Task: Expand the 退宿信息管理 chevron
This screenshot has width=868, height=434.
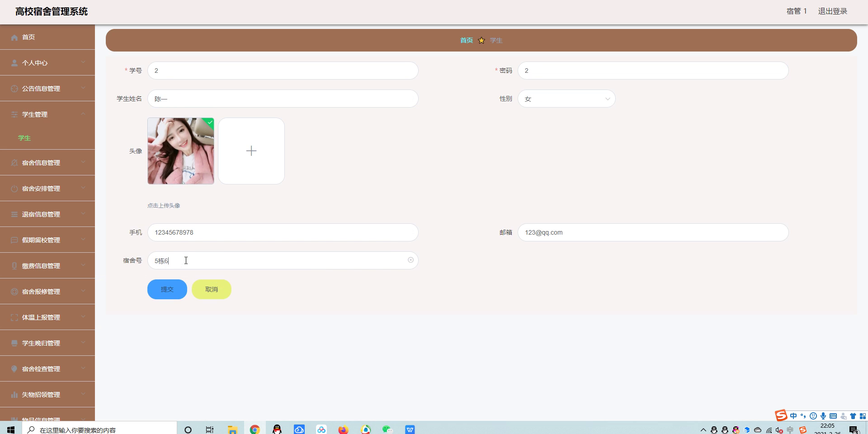Action: point(83,214)
